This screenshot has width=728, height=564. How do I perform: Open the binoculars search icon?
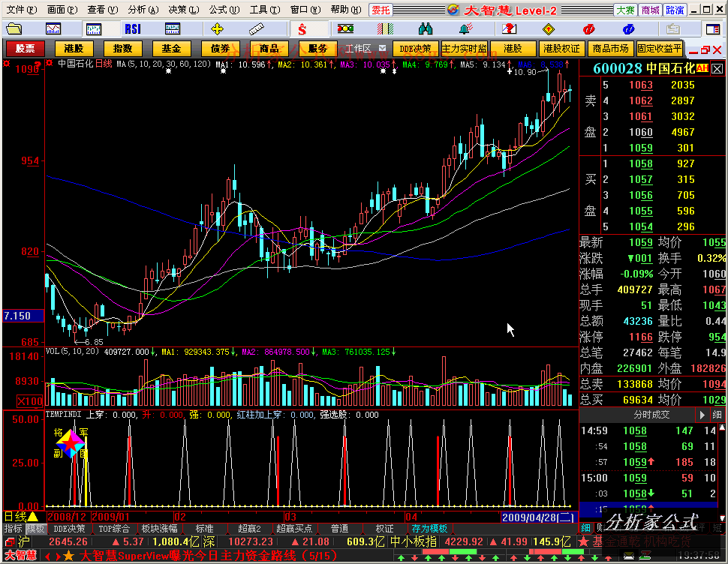coord(426,29)
